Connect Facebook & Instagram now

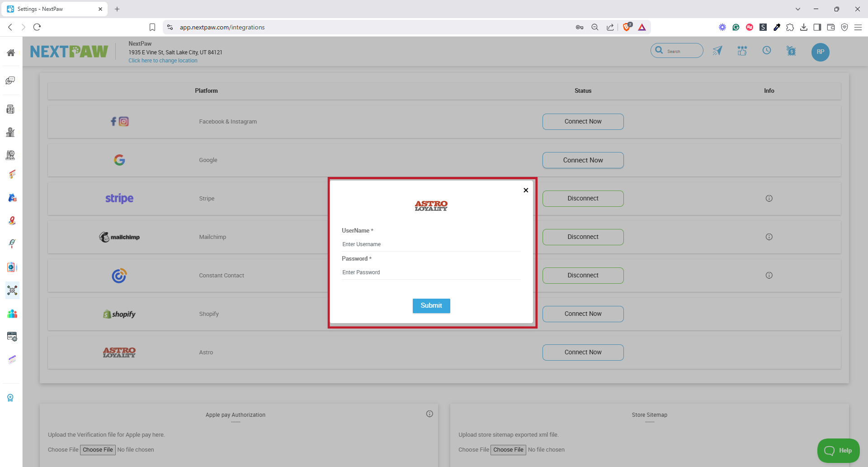coord(583,121)
